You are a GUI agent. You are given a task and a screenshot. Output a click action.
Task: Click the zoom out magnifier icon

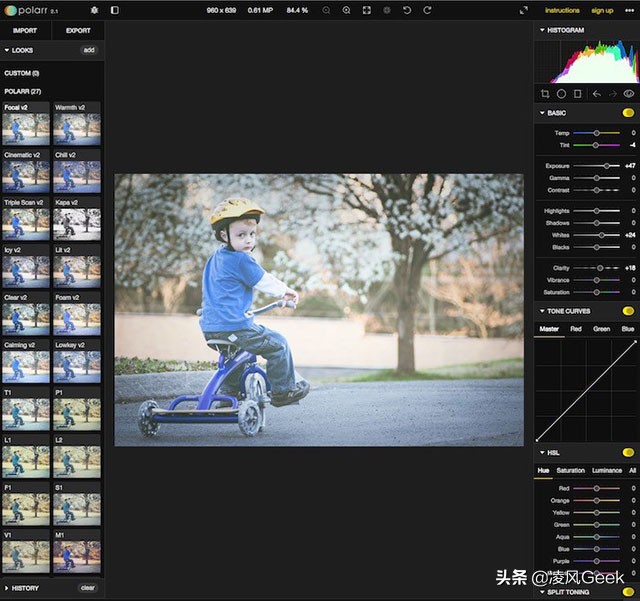(326, 10)
